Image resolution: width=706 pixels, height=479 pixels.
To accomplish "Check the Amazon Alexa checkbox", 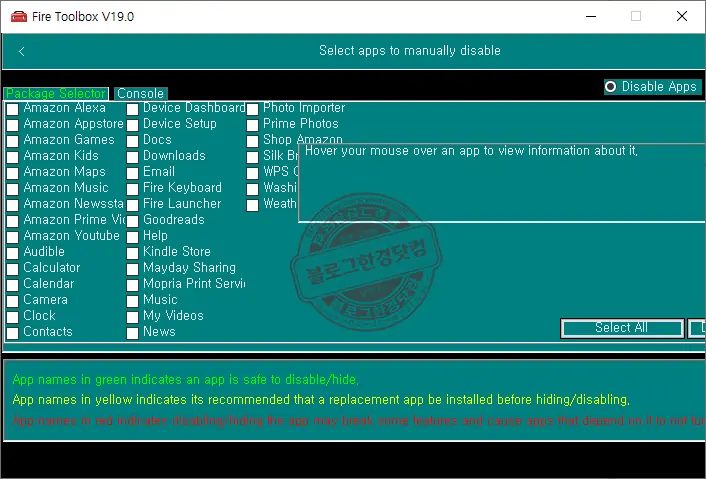I will pyautogui.click(x=13, y=109).
